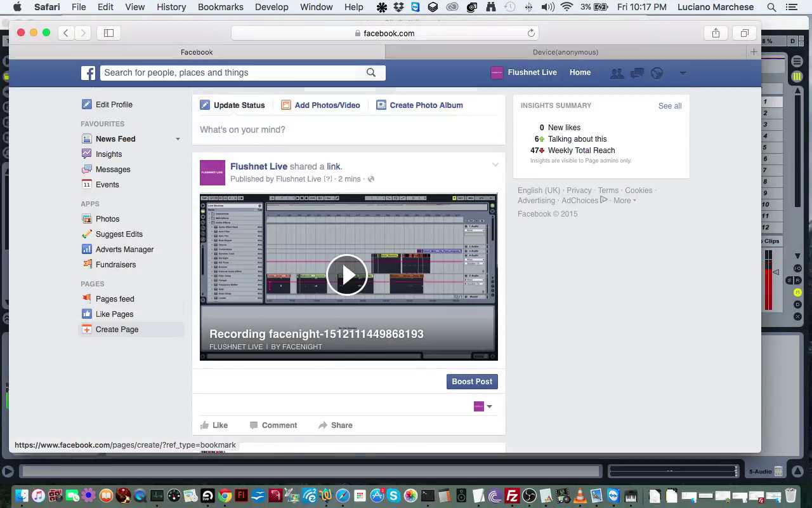This screenshot has height=508, width=812.
Task: Click the Insights chart icon in sidebar
Action: (x=86, y=154)
